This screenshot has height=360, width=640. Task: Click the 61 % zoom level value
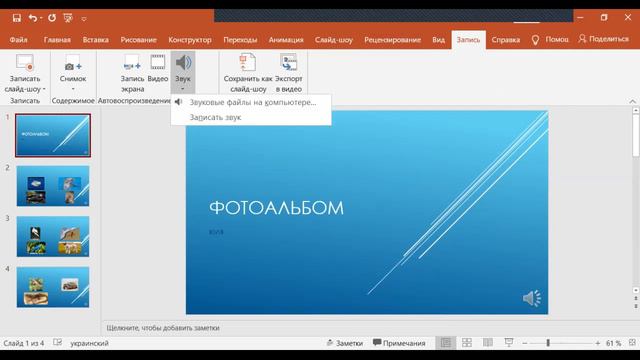click(613, 343)
